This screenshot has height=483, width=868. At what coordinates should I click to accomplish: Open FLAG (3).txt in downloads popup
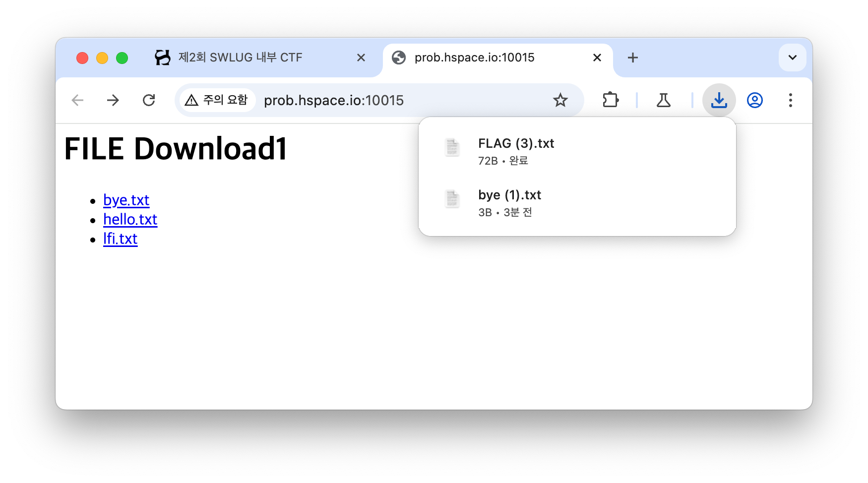pyautogui.click(x=577, y=151)
